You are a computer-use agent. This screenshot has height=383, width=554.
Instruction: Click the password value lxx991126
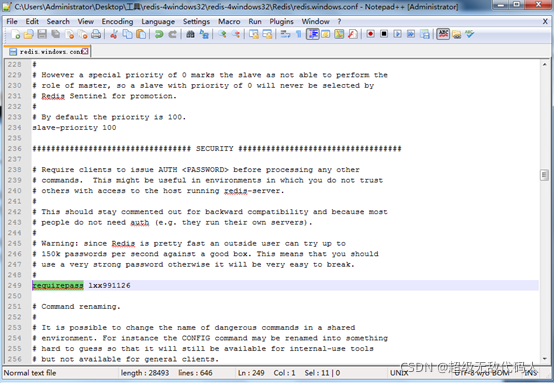pyautogui.click(x=109, y=285)
